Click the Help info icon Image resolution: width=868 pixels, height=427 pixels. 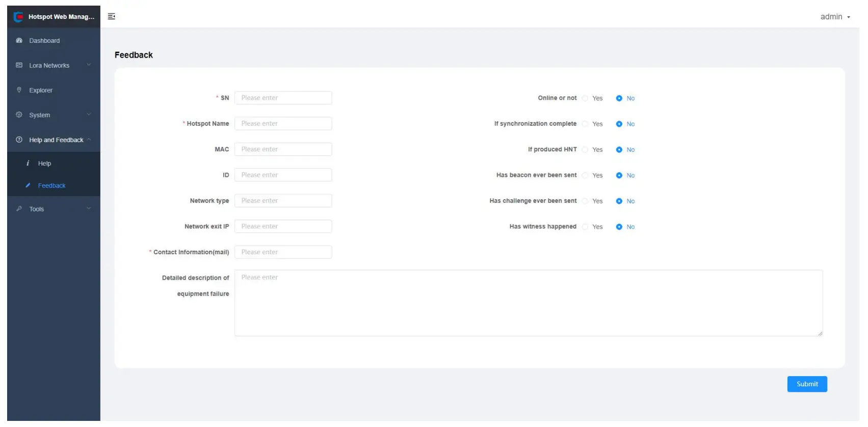(28, 163)
